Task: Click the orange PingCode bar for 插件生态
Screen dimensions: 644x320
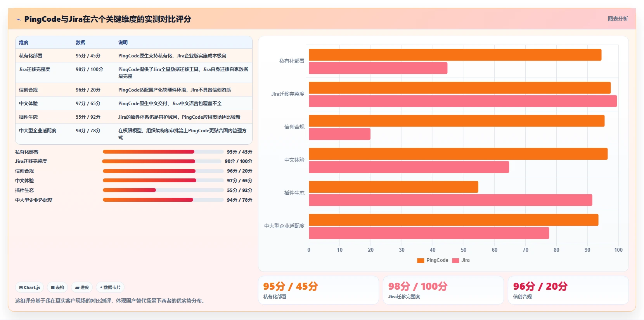Action: click(x=393, y=187)
